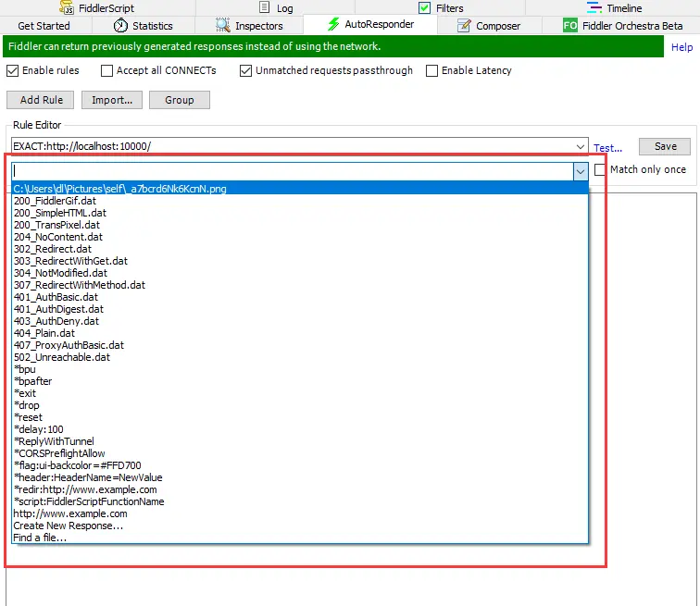Enable Latency checkbox
The height and width of the screenshot is (606, 700).
pyautogui.click(x=431, y=70)
